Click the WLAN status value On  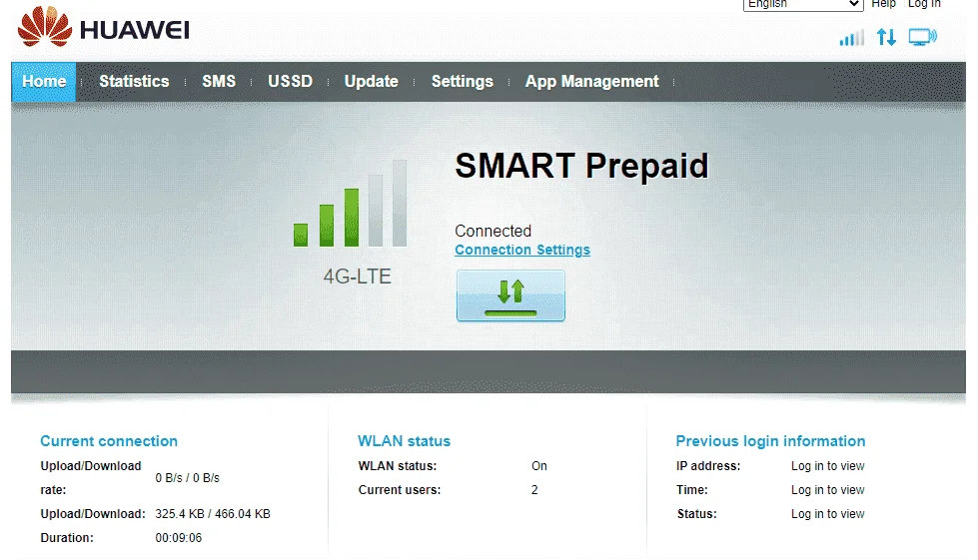click(x=538, y=466)
